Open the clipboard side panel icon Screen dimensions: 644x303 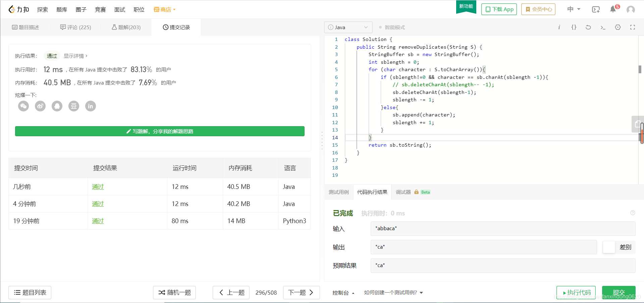(x=637, y=124)
